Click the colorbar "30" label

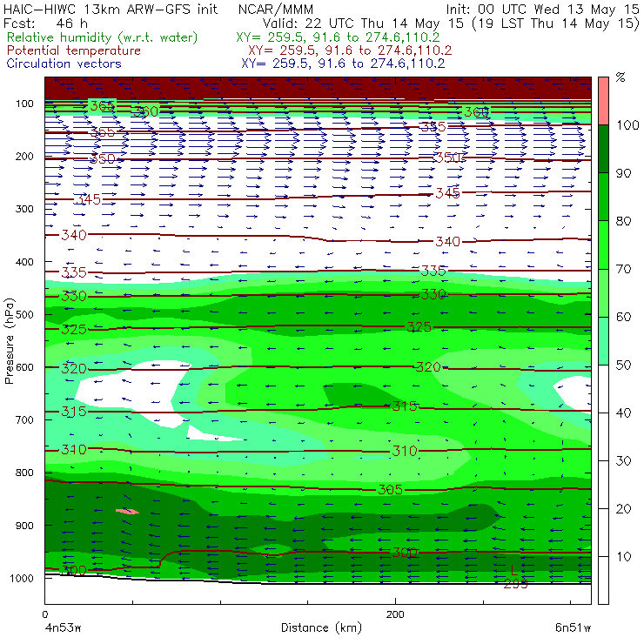(x=623, y=461)
